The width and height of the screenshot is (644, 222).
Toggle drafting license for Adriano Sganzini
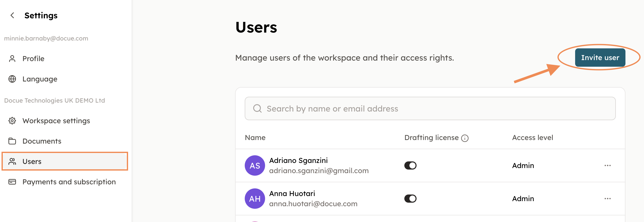point(410,165)
